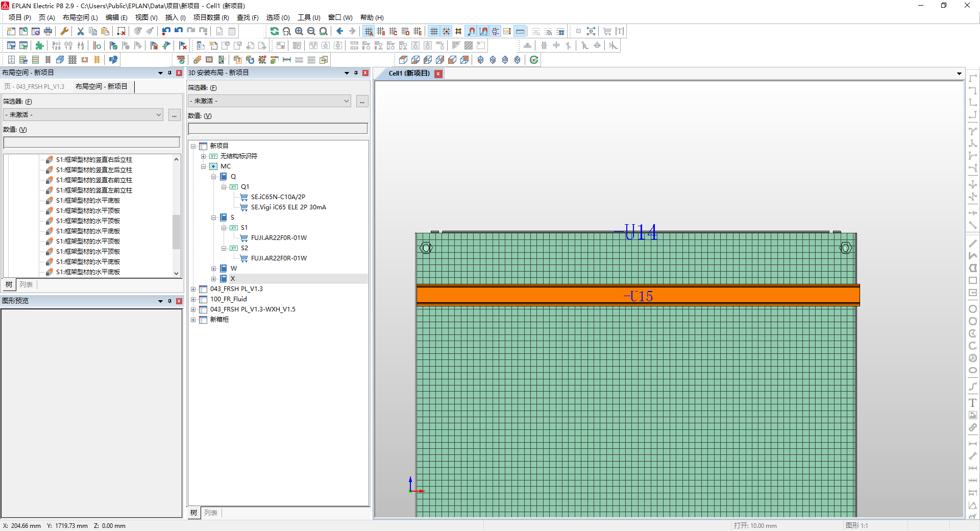Click the shopping cart parts icon
980x531 pixels.
607,31
